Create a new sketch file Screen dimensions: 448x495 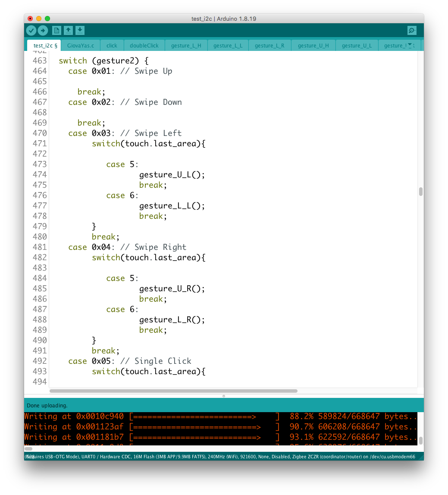[56, 30]
